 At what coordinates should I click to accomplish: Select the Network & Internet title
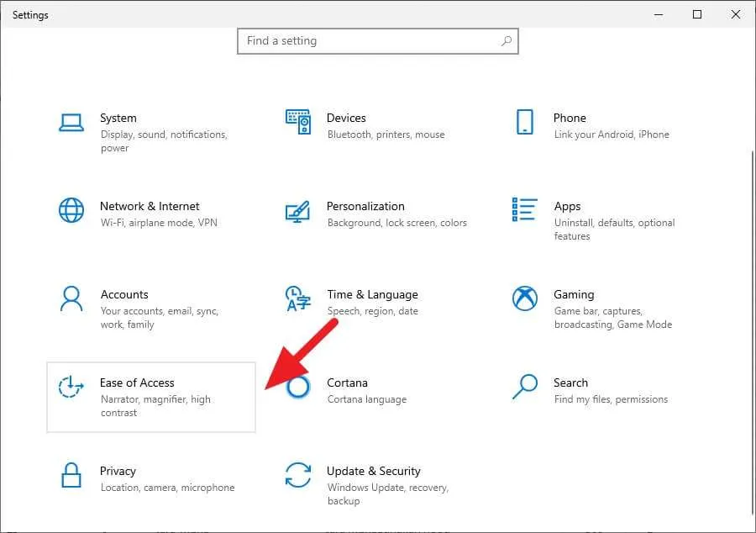pyautogui.click(x=150, y=206)
